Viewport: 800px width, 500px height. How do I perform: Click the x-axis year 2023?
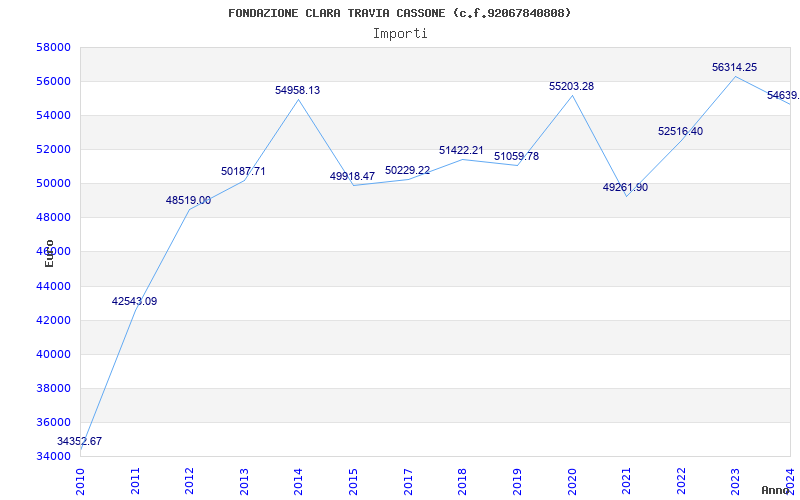pos(735,482)
